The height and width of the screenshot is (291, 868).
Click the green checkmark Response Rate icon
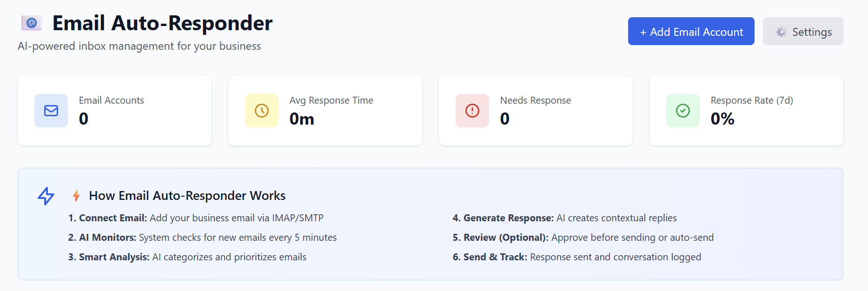point(683,111)
